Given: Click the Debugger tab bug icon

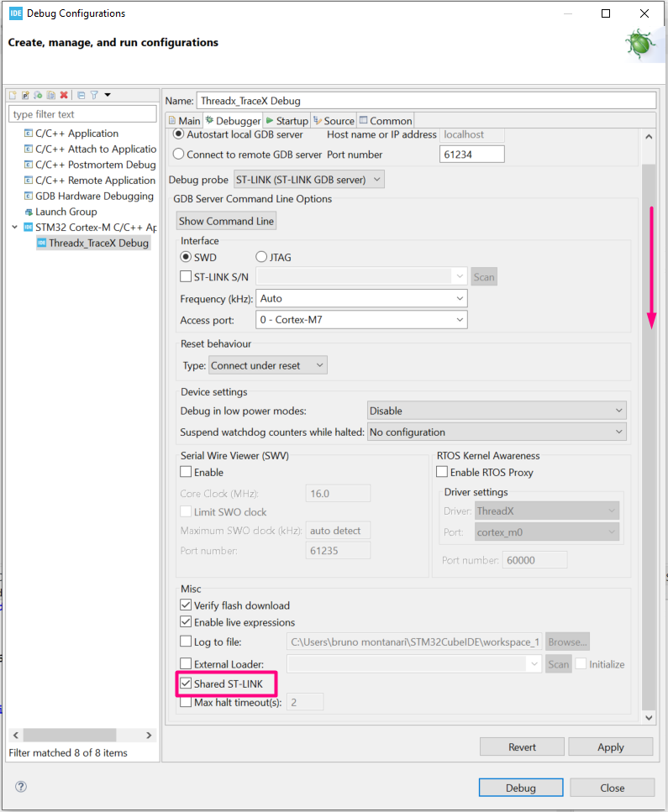Looking at the screenshot, I should point(209,120).
